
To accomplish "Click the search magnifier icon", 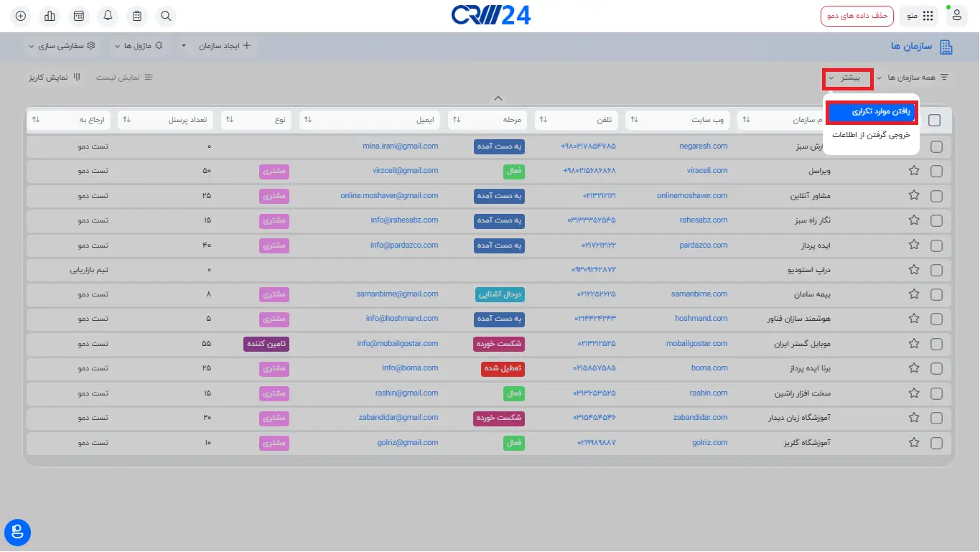I will [x=166, y=16].
